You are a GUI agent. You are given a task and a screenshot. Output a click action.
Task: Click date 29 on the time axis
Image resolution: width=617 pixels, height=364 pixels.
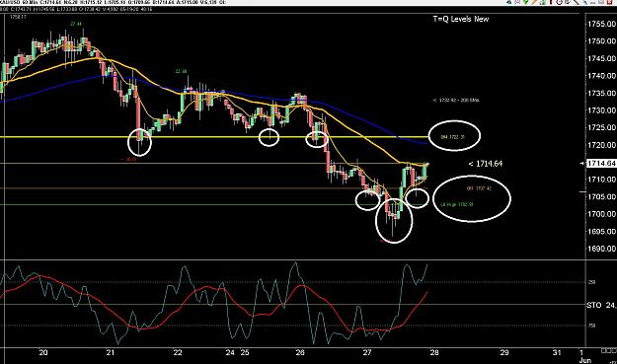[x=504, y=352]
